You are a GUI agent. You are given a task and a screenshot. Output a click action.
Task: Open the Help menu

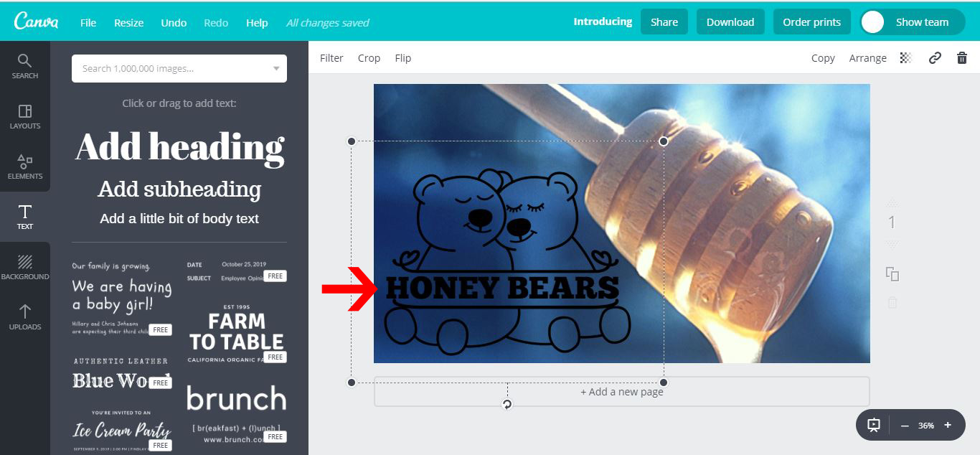pos(257,22)
